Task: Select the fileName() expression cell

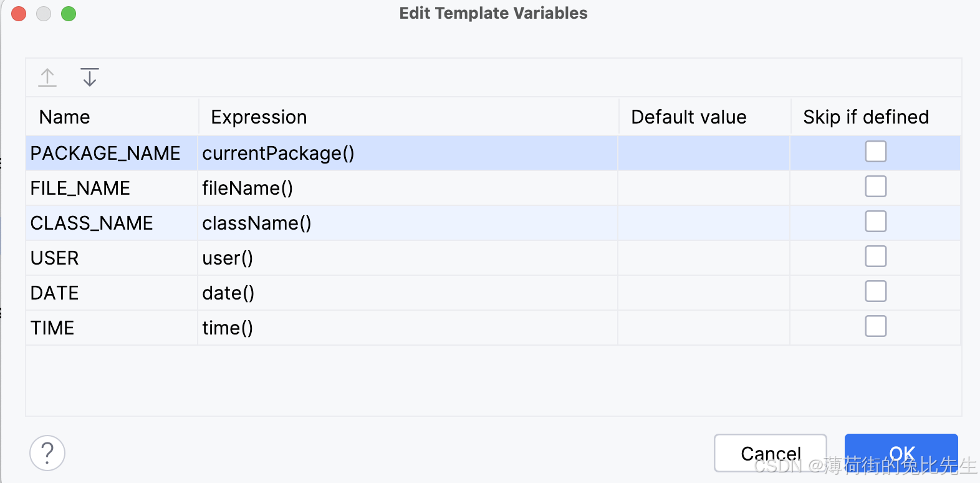Action: click(247, 188)
